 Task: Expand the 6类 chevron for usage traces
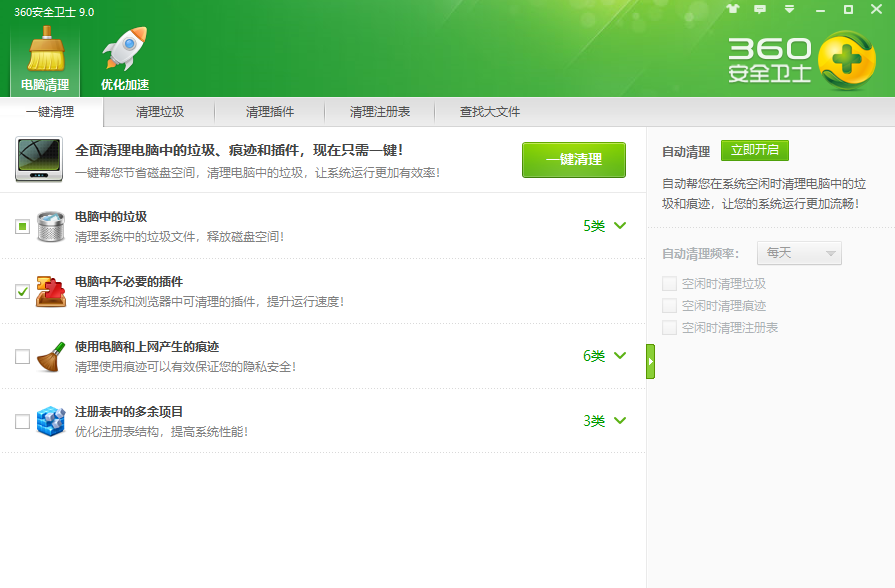[620, 356]
